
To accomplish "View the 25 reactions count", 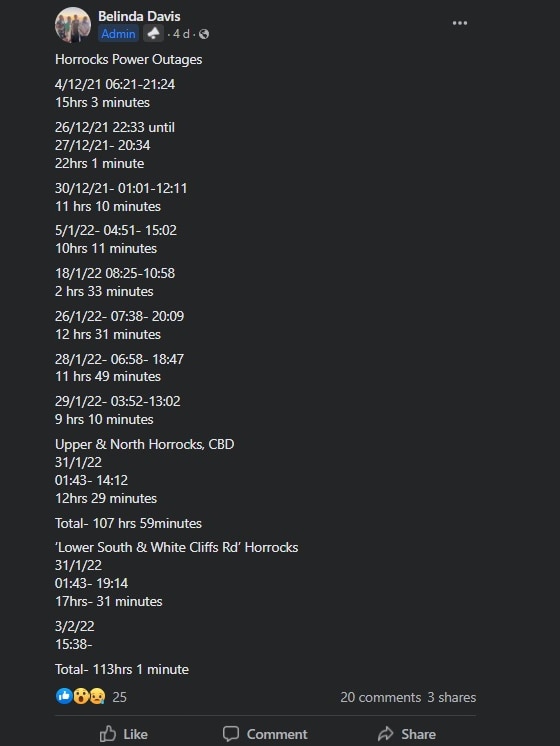I will tap(119, 697).
